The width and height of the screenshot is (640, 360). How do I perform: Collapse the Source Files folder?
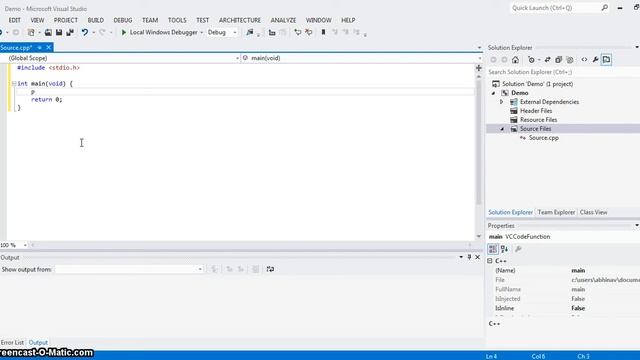click(x=502, y=129)
